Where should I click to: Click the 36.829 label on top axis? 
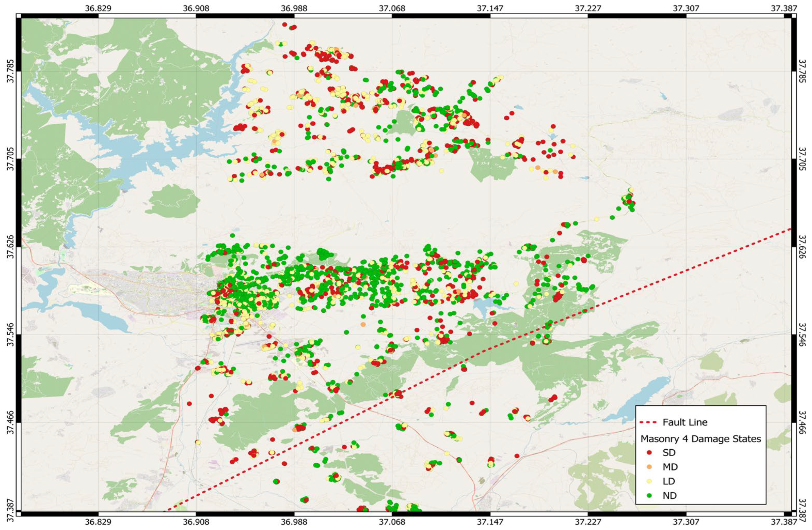point(98,8)
